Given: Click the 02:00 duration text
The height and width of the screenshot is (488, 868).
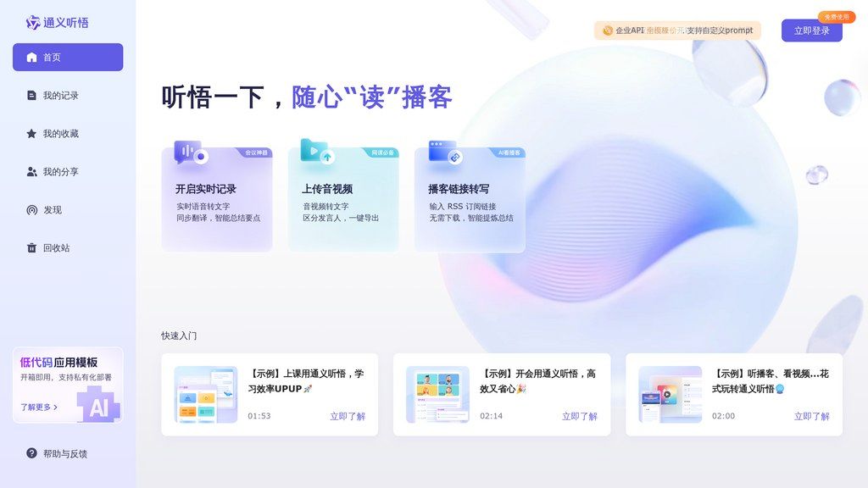Looking at the screenshot, I should tap(723, 416).
